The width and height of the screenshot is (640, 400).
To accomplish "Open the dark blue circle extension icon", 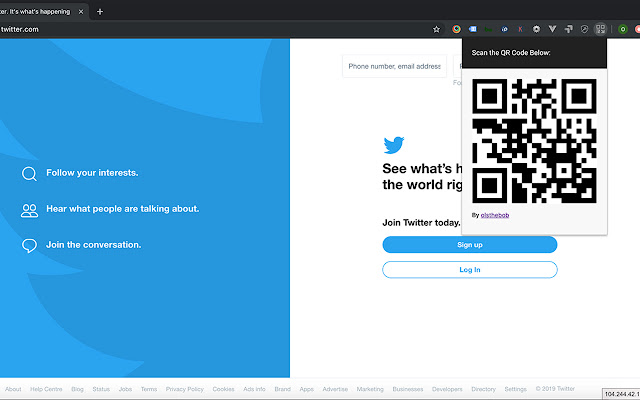I will pyautogui.click(x=504, y=29).
